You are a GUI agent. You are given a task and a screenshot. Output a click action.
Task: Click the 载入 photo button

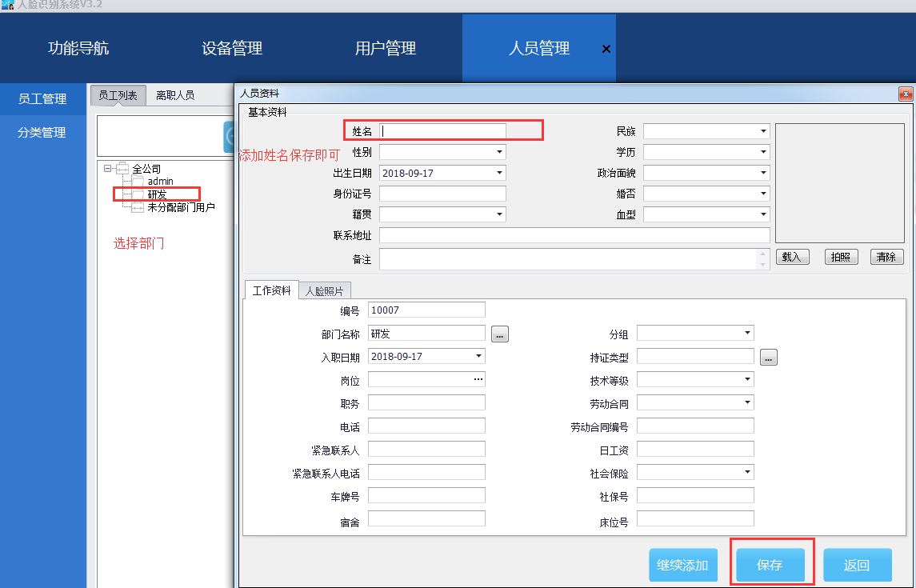pyautogui.click(x=792, y=257)
